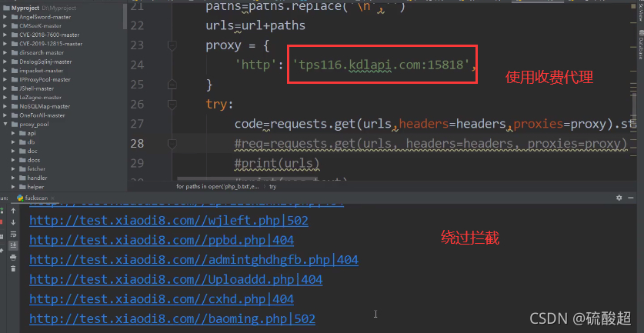Image resolution: width=644 pixels, height=333 pixels.
Task: Select CVE-2019-12815-master in project tree
Action: point(51,44)
